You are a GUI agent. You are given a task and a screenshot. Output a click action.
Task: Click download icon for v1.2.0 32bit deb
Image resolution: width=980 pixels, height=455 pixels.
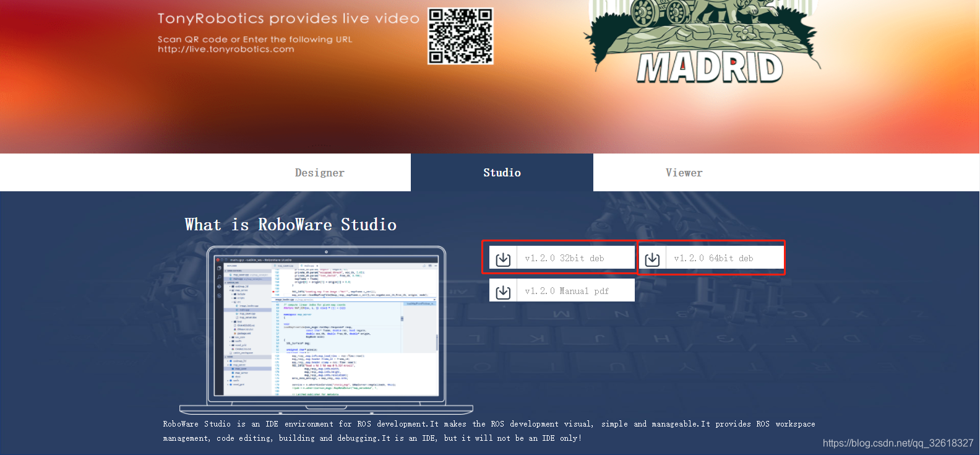coord(504,259)
